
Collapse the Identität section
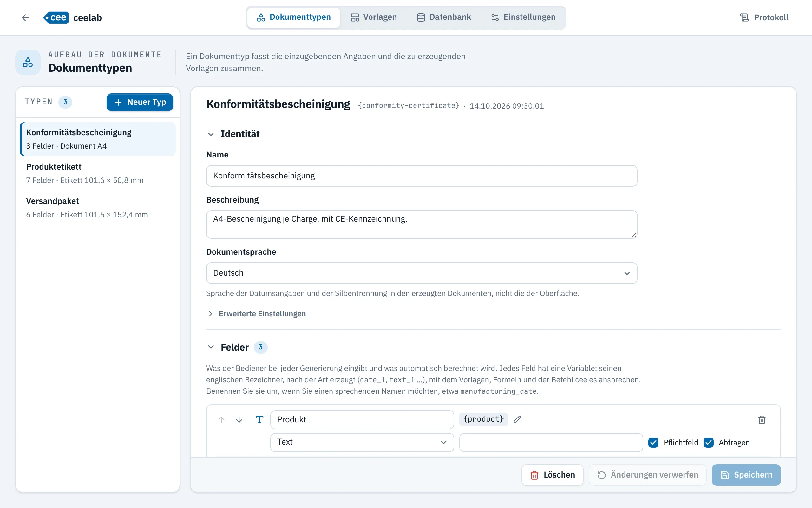point(211,134)
